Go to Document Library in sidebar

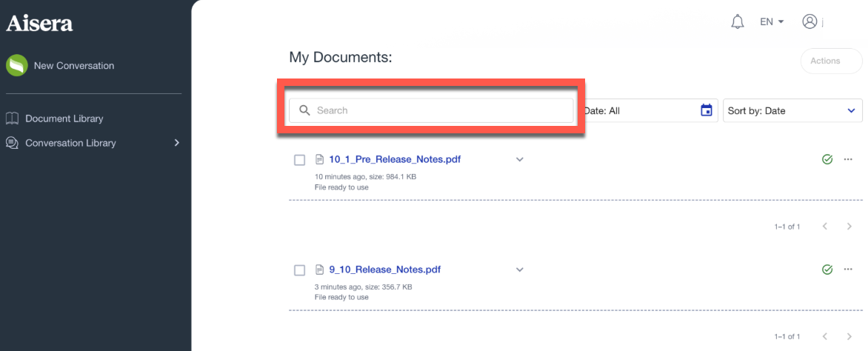[64, 118]
